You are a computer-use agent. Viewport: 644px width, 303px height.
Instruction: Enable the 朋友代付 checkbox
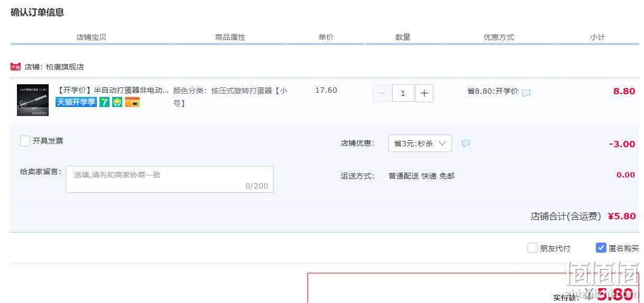click(532, 248)
